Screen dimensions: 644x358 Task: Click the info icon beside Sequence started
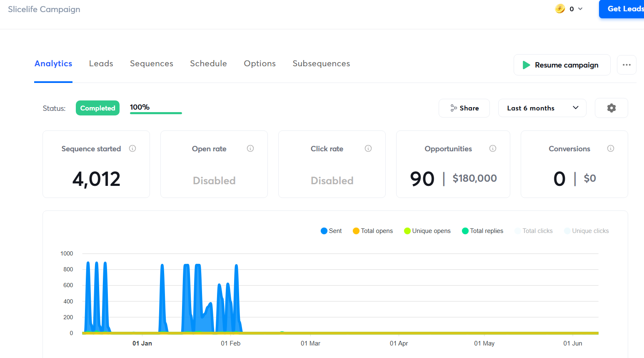132,148
